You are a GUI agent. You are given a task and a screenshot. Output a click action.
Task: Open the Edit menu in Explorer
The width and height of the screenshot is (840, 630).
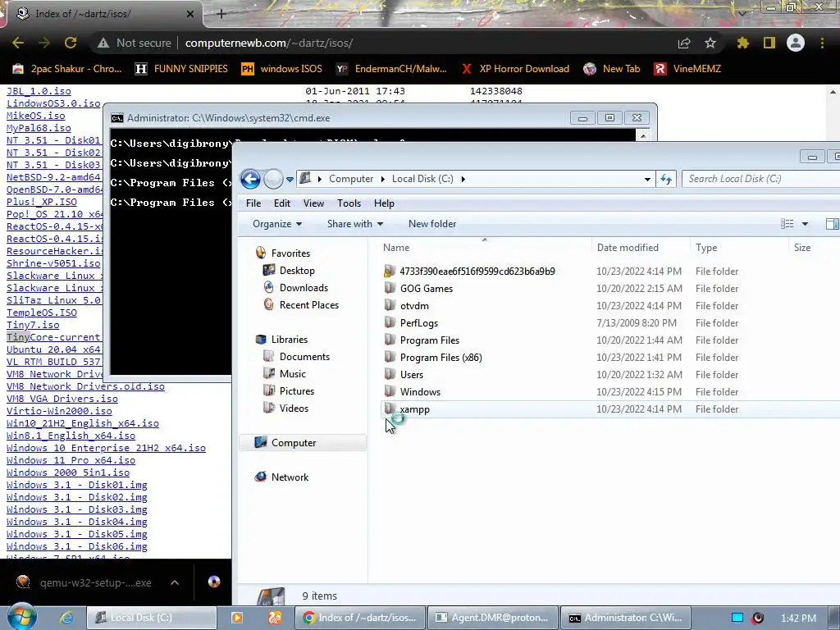coord(282,203)
